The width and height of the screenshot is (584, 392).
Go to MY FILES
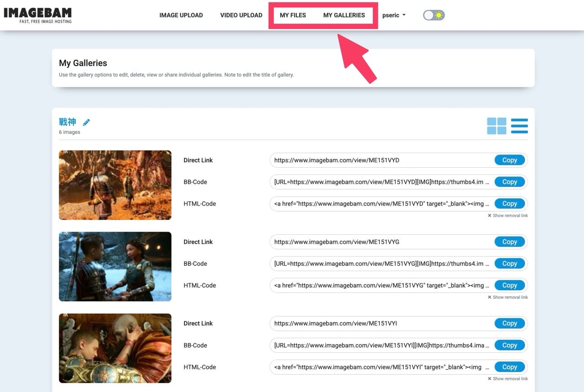[x=293, y=15]
